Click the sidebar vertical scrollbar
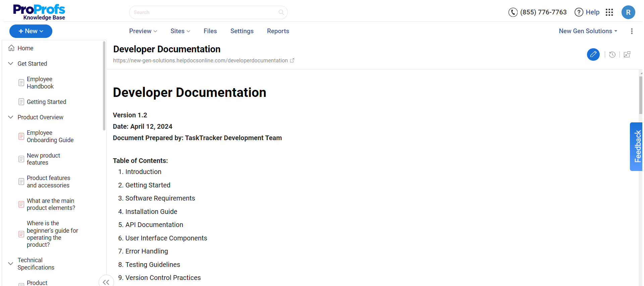The width and height of the screenshot is (644, 286). tap(104, 85)
